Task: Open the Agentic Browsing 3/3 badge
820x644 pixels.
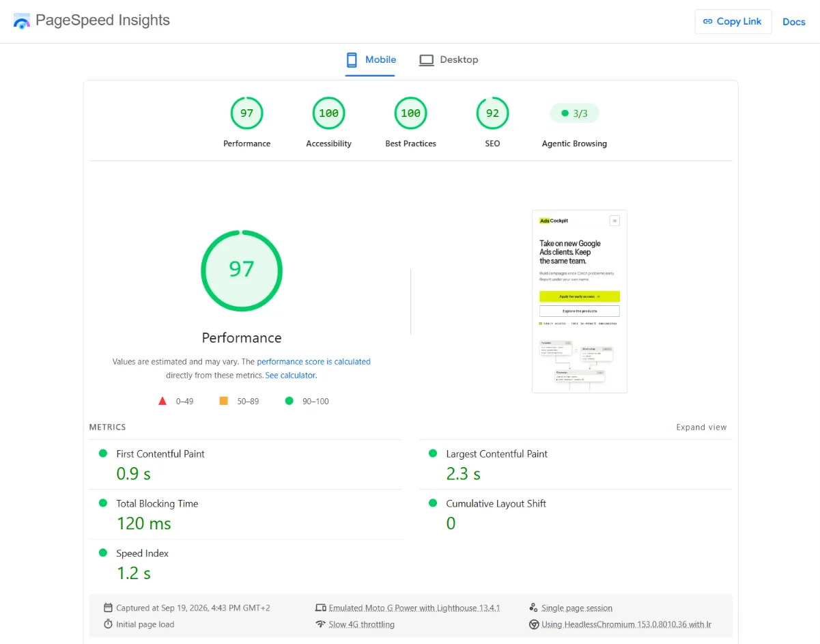Action: [x=574, y=113]
